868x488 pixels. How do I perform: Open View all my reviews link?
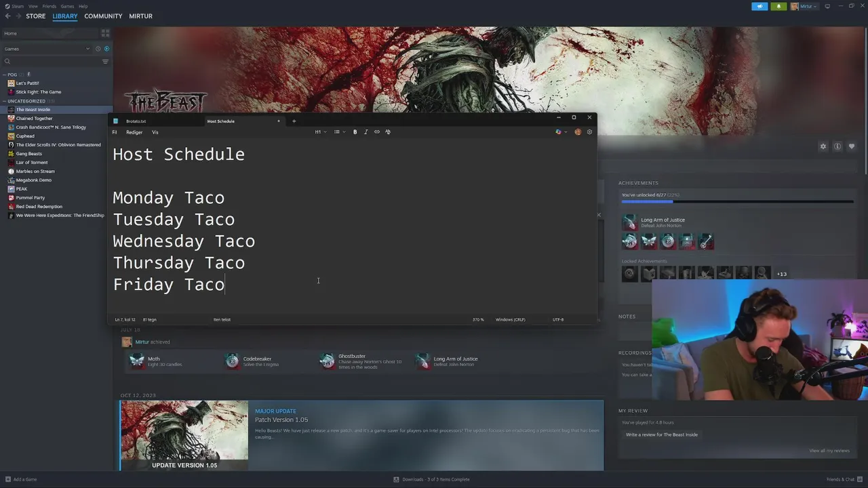click(x=829, y=451)
